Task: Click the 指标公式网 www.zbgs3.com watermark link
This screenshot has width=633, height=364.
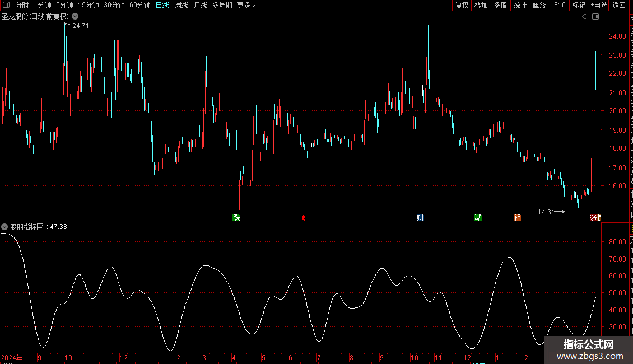Action: (x=588, y=350)
